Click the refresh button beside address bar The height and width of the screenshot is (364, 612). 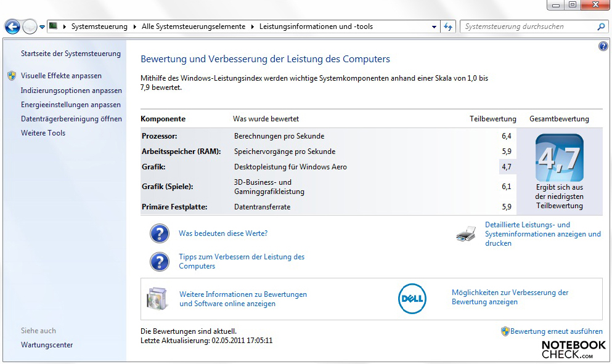pyautogui.click(x=448, y=26)
